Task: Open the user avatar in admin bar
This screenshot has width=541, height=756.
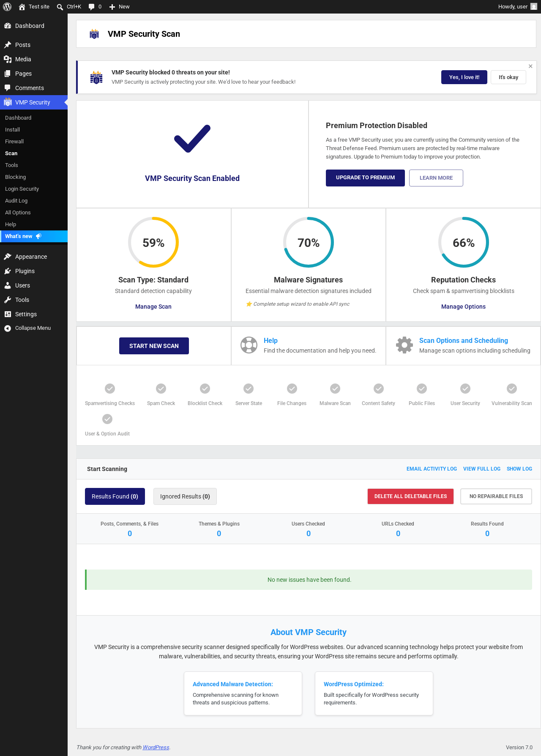Action: point(534,7)
